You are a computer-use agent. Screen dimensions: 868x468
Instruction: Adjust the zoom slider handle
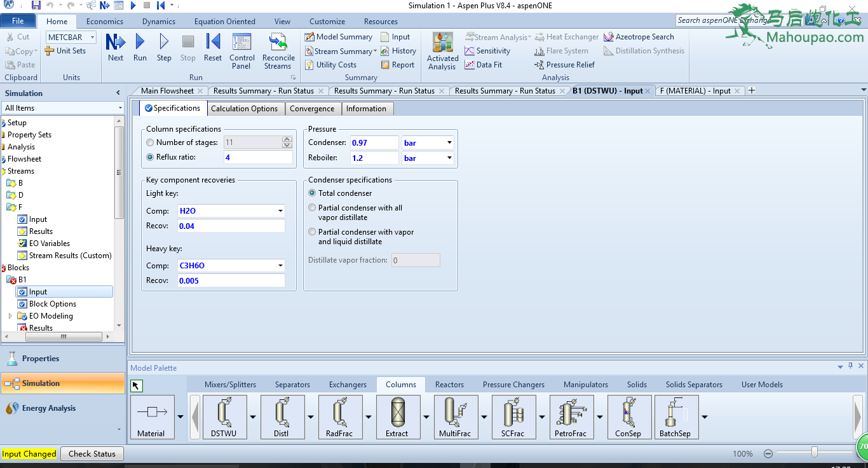(x=815, y=452)
